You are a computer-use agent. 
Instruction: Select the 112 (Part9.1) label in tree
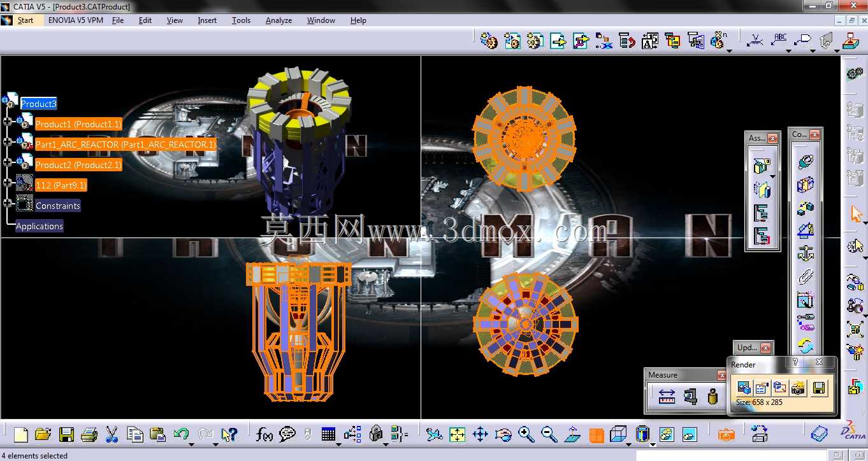pos(61,185)
